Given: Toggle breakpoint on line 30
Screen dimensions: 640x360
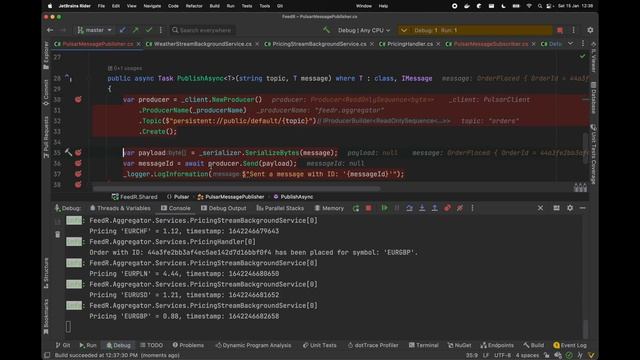Looking at the screenshot, I should coord(78,100).
